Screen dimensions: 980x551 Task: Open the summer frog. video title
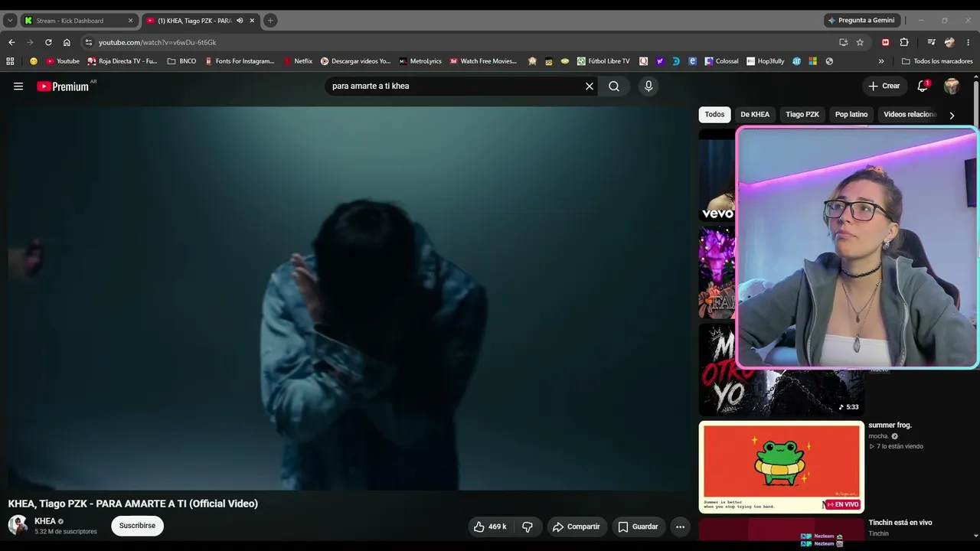point(890,425)
